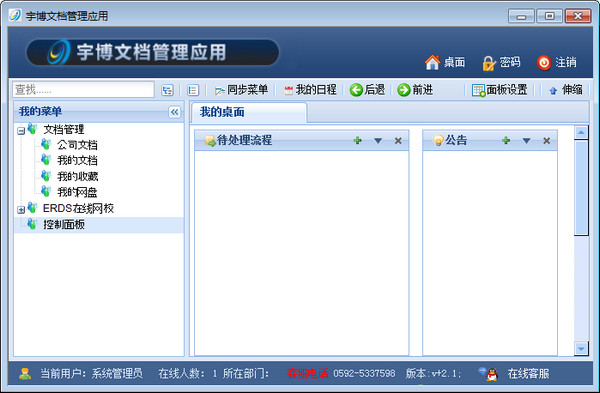600x393 pixels.
Task: Maximize the application window
Action: pos(549,16)
